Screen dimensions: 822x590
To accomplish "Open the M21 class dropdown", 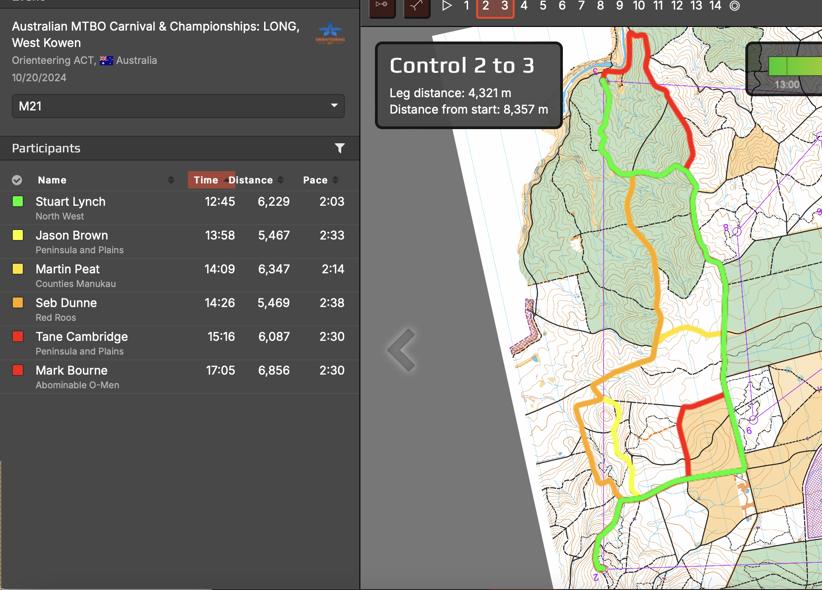I will [x=178, y=106].
